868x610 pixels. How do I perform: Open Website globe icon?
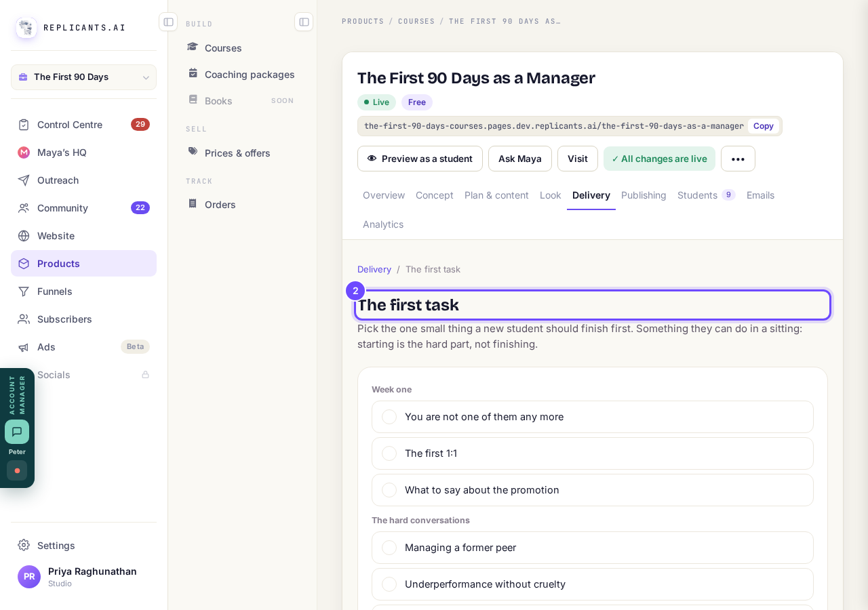click(x=24, y=236)
